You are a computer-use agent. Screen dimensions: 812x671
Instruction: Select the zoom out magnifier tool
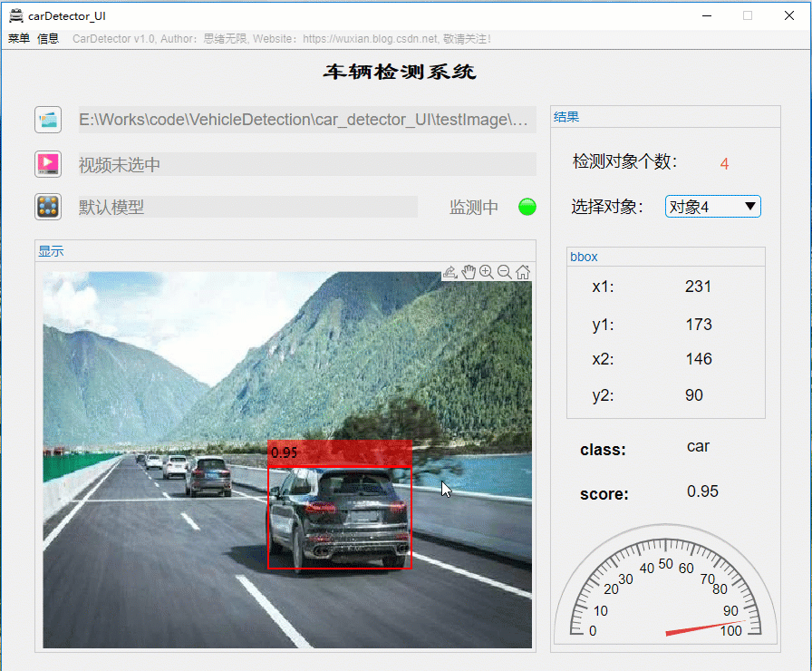[x=505, y=272]
